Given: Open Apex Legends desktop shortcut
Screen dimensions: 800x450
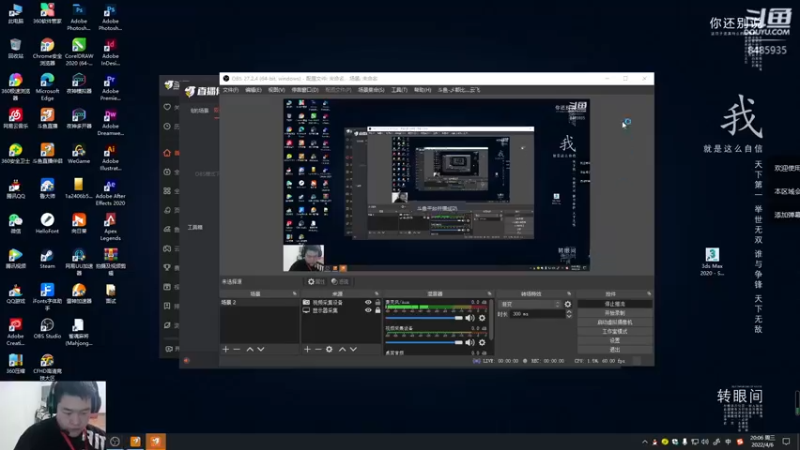Looking at the screenshot, I should (110, 227).
